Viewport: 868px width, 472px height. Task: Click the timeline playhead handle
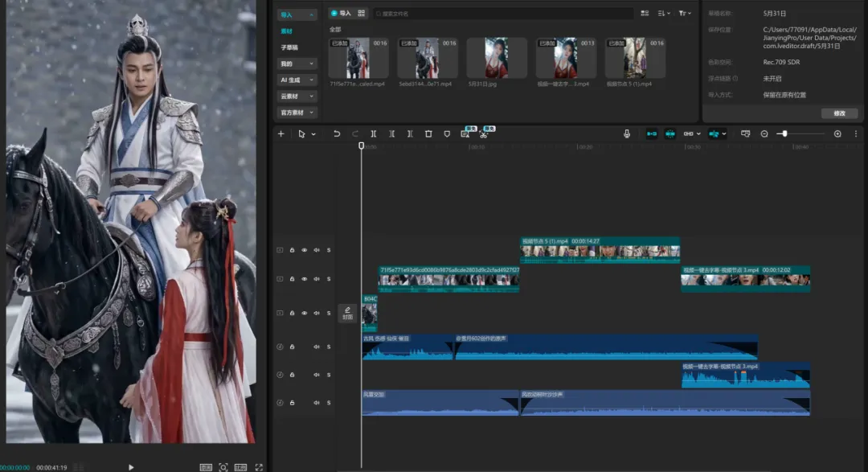(362, 146)
